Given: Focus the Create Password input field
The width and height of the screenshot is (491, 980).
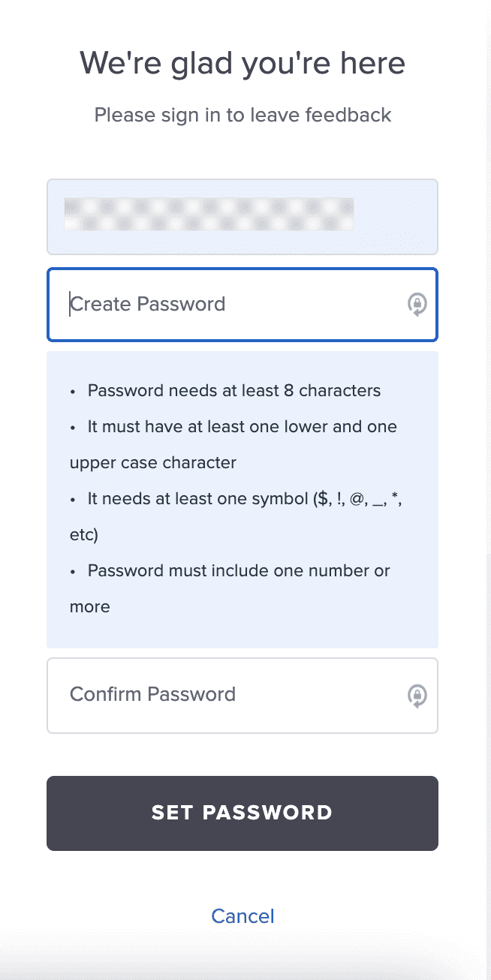Looking at the screenshot, I should pyautogui.click(x=225, y=304).
